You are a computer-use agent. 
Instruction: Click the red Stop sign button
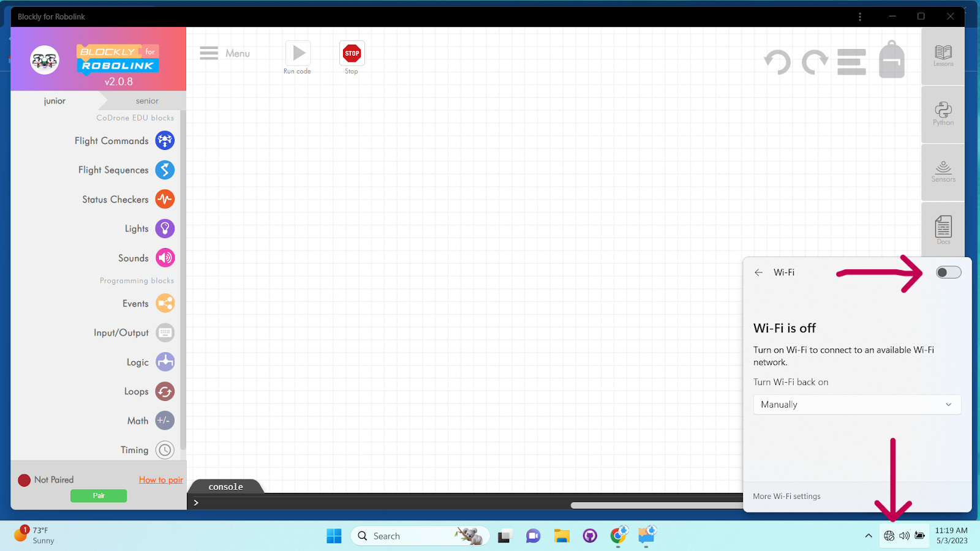(x=352, y=53)
